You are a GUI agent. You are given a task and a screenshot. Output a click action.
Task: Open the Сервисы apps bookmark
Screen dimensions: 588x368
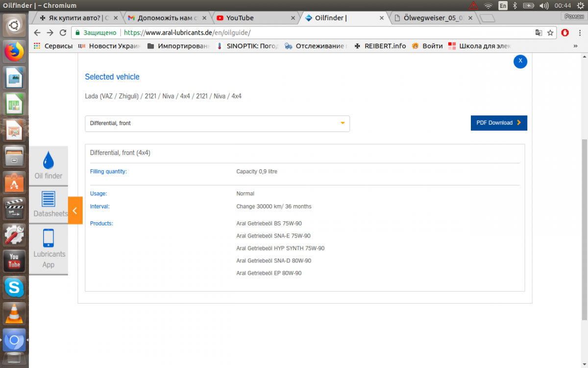click(53, 46)
